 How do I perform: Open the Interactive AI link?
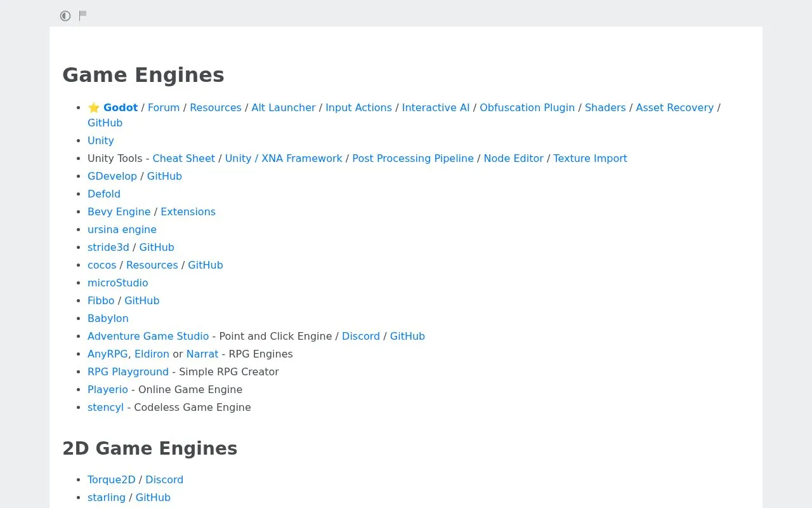pos(436,107)
